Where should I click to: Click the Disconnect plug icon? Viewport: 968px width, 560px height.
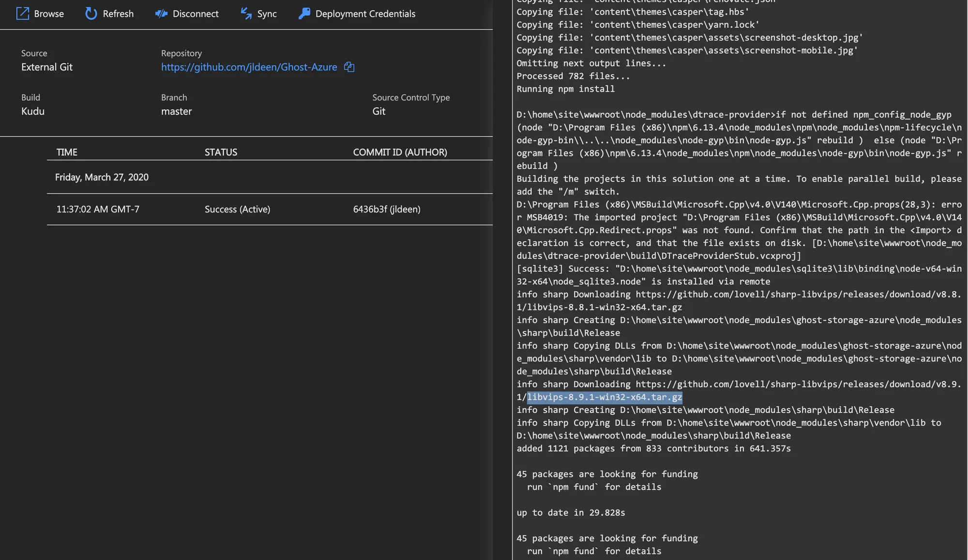click(161, 14)
